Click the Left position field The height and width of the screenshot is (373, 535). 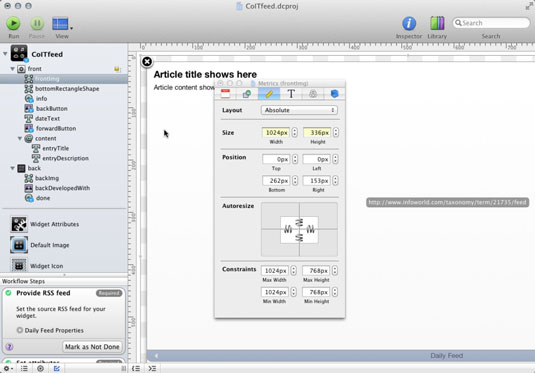[317, 159]
